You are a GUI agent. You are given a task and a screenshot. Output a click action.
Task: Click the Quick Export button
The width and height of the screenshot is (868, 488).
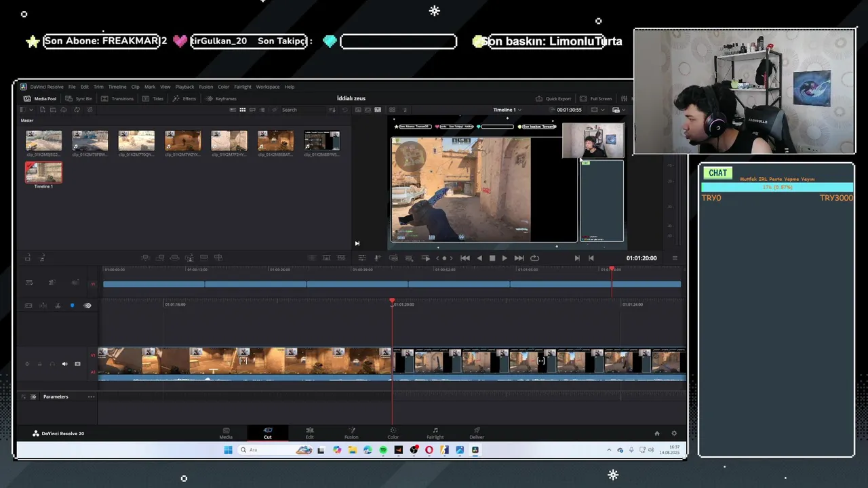point(553,98)
